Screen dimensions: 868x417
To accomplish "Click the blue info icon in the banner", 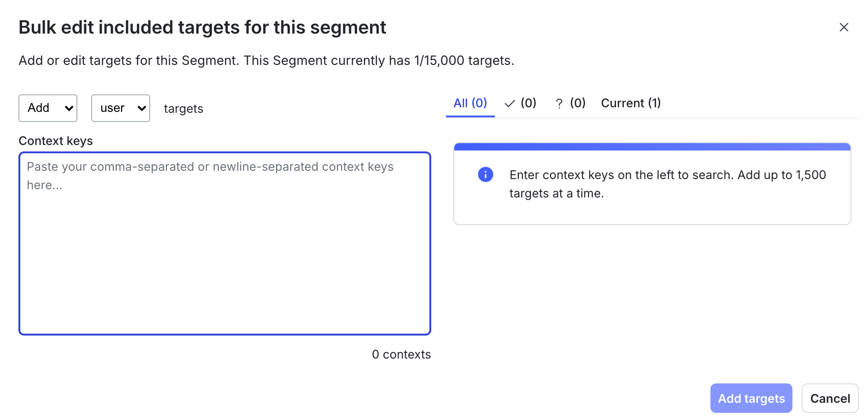I will click(485, 175).
